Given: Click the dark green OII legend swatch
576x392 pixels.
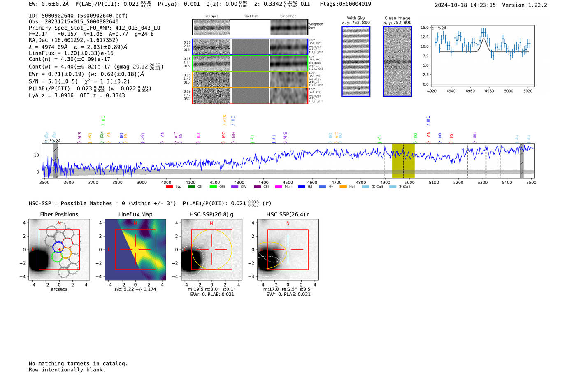Looking at the screenshot, I should [191, 187].
